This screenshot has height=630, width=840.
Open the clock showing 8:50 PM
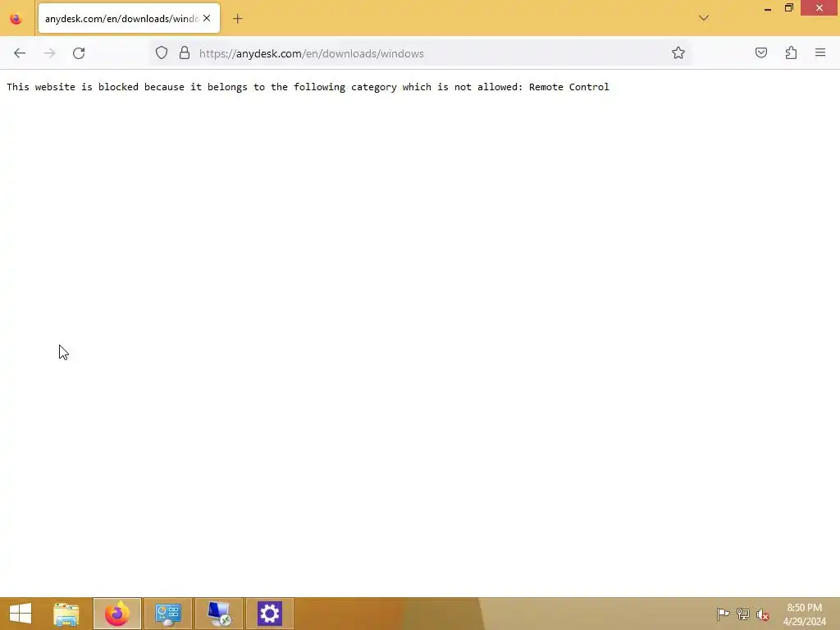(804, 614)
